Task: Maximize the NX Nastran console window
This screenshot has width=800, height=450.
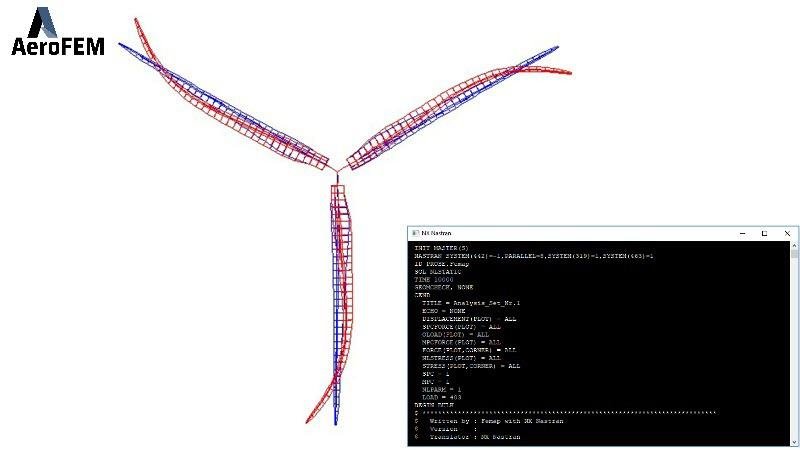Action: [764, 233]
